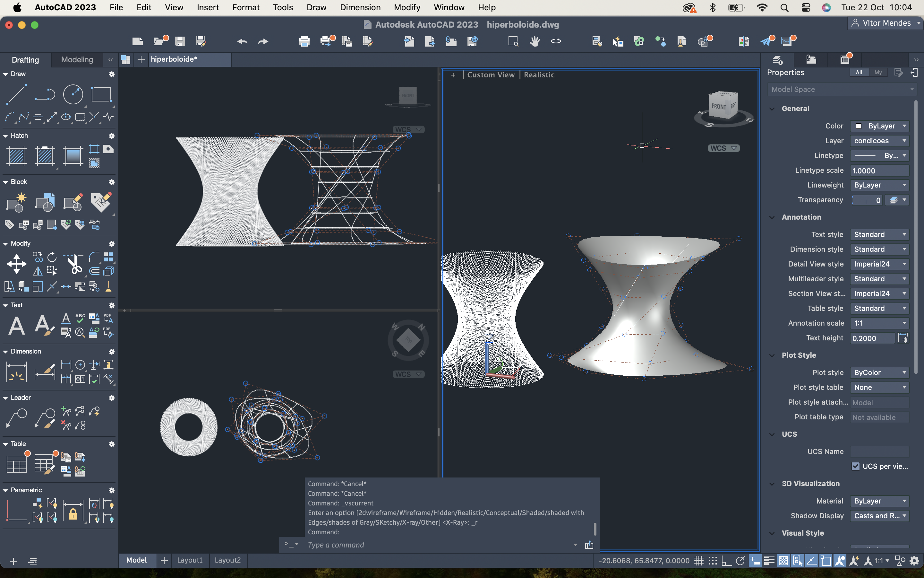Toggle lineweight display in status bar
The image size is (924, 578).
tap(769, 561)
